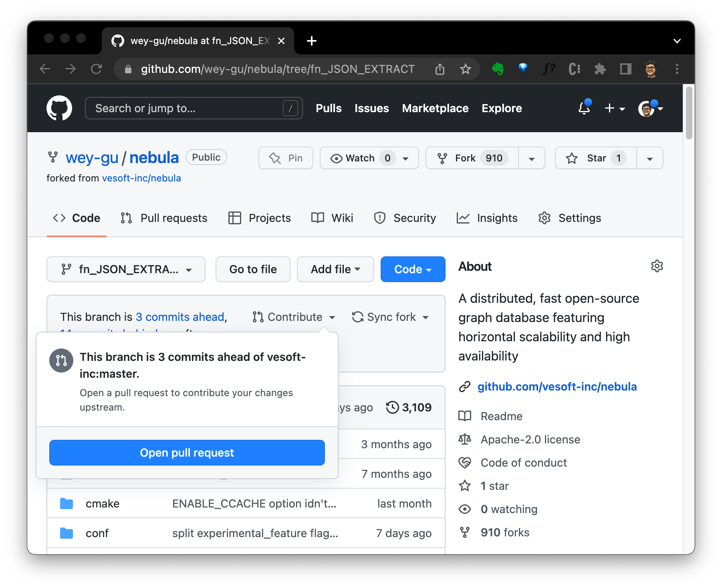Click the browser share page icon
Viewport: 722px width, 588px height.
pyautogui.click(x=440, y=69)
